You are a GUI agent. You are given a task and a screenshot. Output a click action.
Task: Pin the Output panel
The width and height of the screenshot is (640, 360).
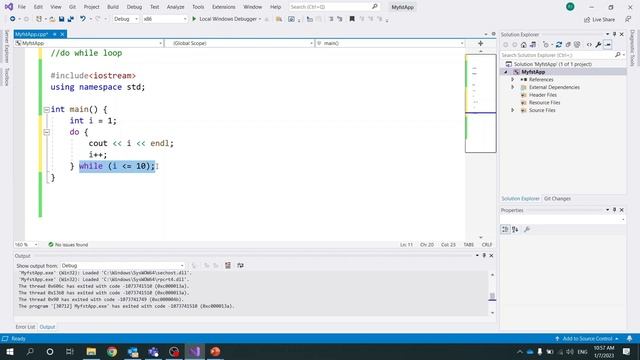pyautogui.click(x=484, y=256)
